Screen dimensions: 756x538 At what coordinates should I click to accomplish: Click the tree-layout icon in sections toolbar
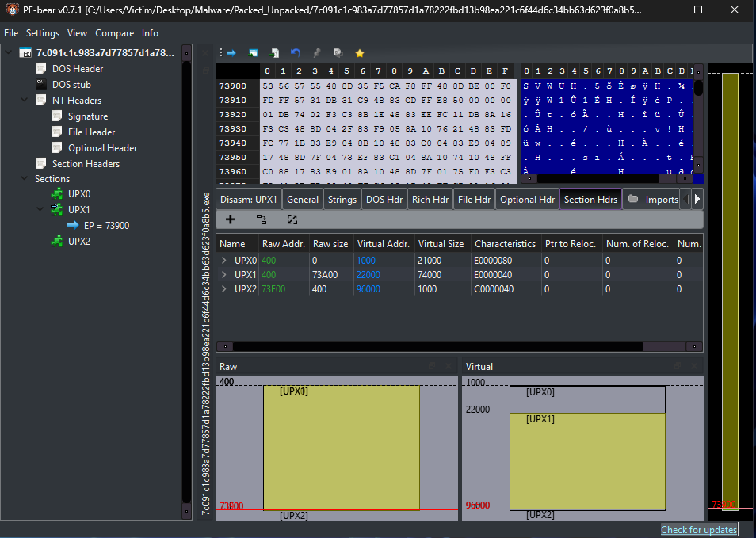point(262,219)
